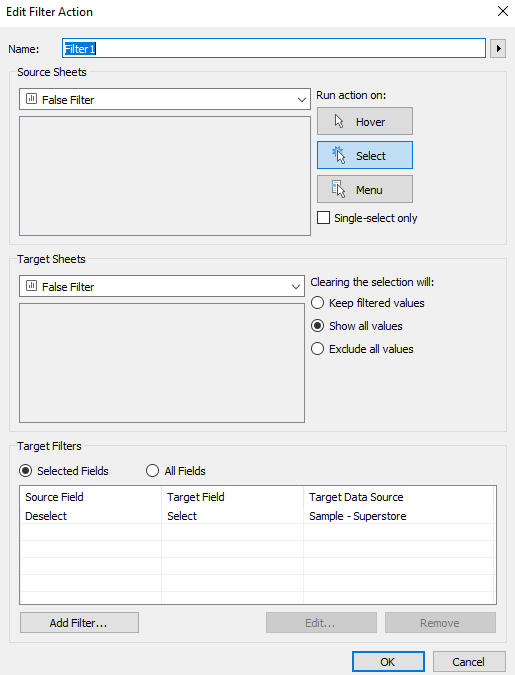Image resolution: width=515 pixels, height=675 pixels.
Task: Expand the Target Sheets dropdown arrow
Action: pyautogui.click(x=295, y=287)
